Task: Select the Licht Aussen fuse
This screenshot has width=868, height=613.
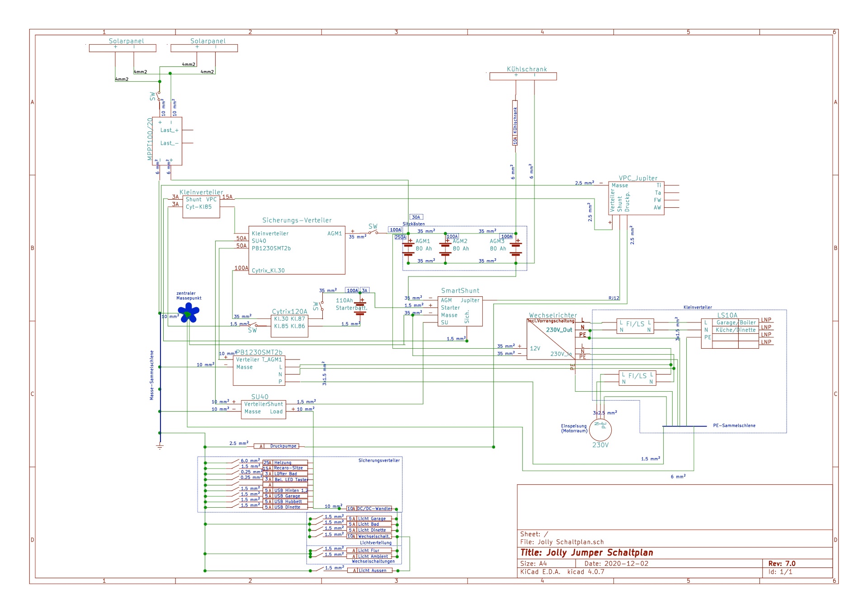Action: pyautogui.click(x=369, y=571)
